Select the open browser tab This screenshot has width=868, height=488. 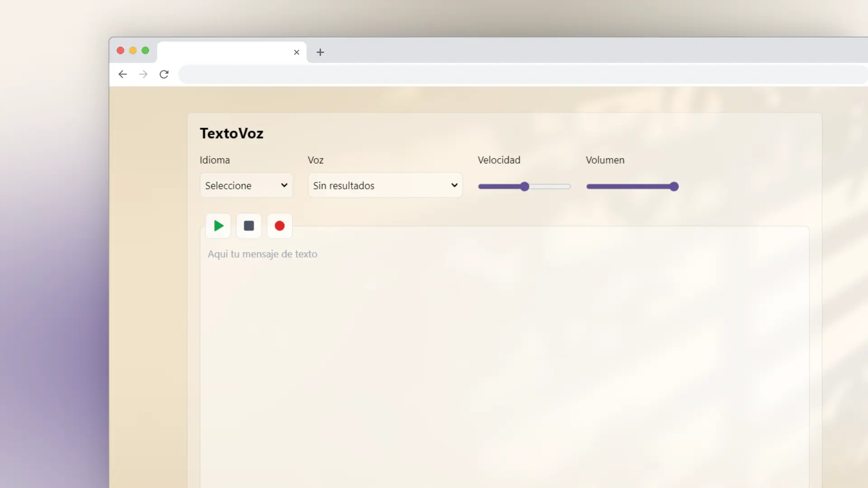point(226,52)
